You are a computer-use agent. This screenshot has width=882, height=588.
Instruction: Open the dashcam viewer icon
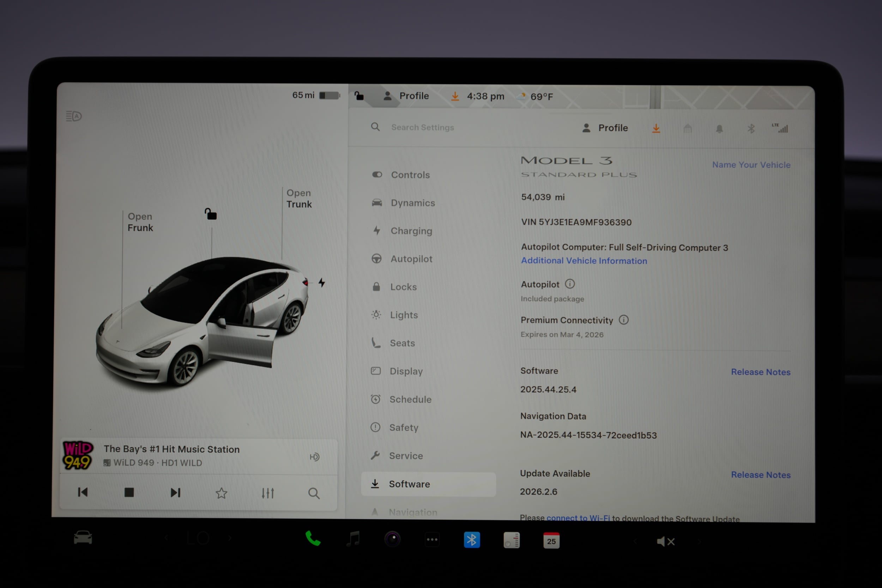(x=393, y=539)
